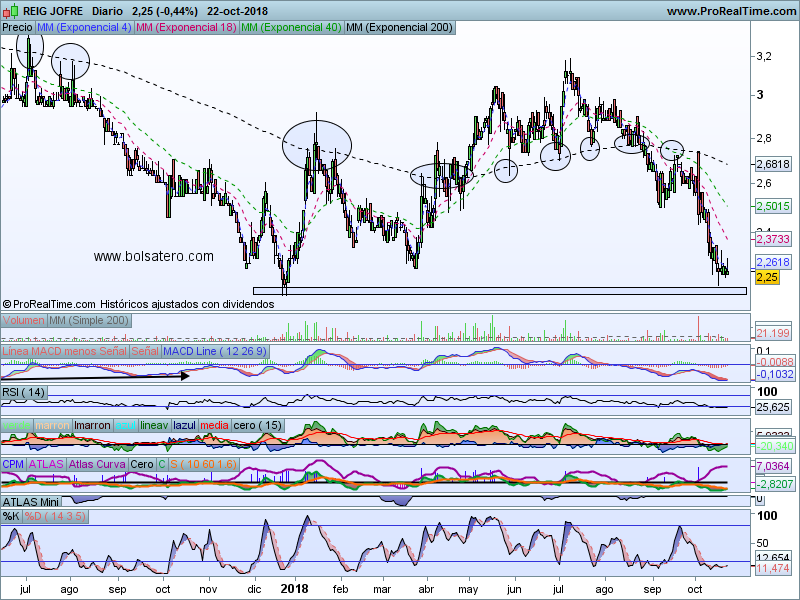
Task: Select the MM (Exponencial 4) legend tag
Action: (x=84, y=28)
